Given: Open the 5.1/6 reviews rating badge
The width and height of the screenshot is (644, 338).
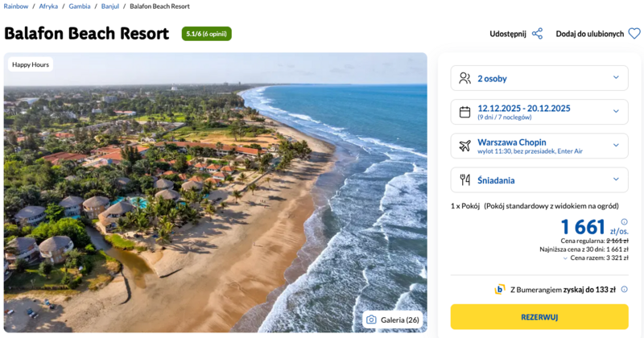Looking at the screenshot, I should pos(207,34).
